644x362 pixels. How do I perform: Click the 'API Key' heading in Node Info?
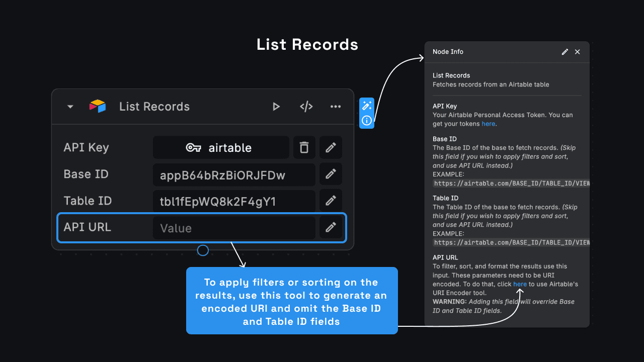445,106
